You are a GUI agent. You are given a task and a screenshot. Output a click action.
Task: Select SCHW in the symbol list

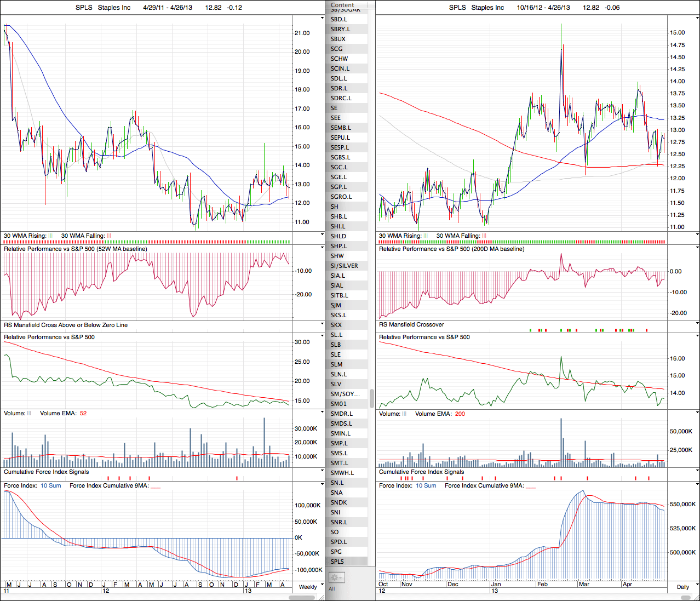339,59
